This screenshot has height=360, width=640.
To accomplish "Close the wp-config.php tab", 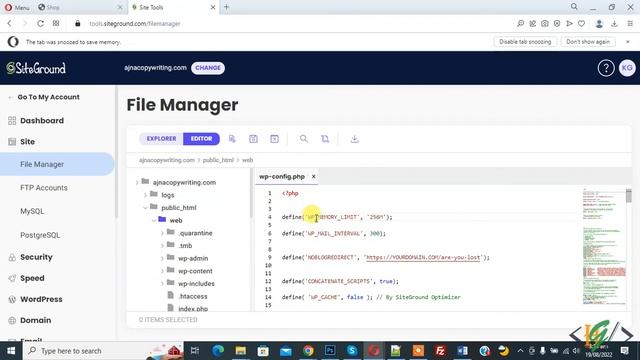I will click(313, 177).
